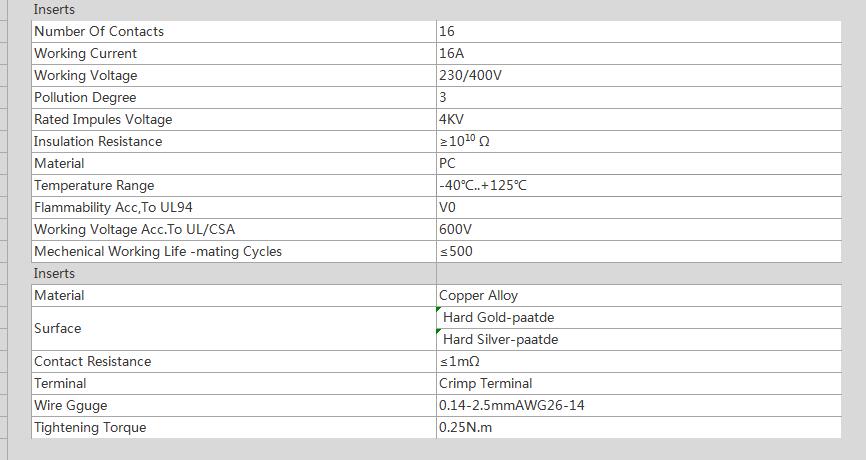
Task: Click the merged Surface label cell
Action: pos(234,329)
